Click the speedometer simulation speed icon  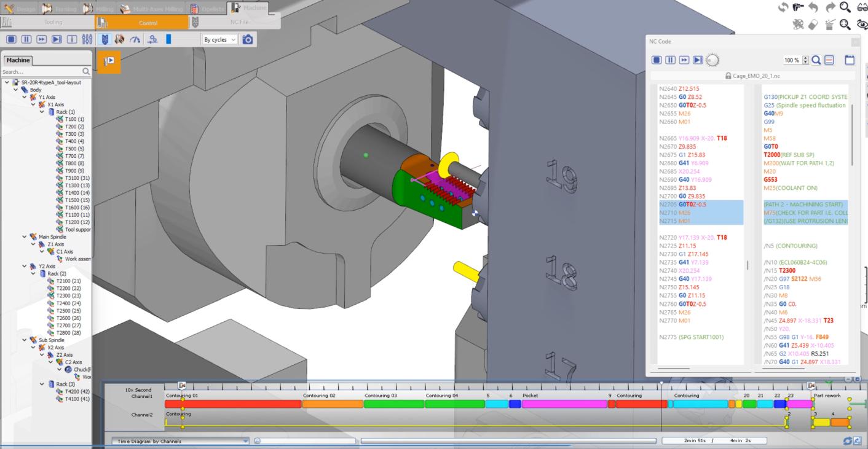136,39
